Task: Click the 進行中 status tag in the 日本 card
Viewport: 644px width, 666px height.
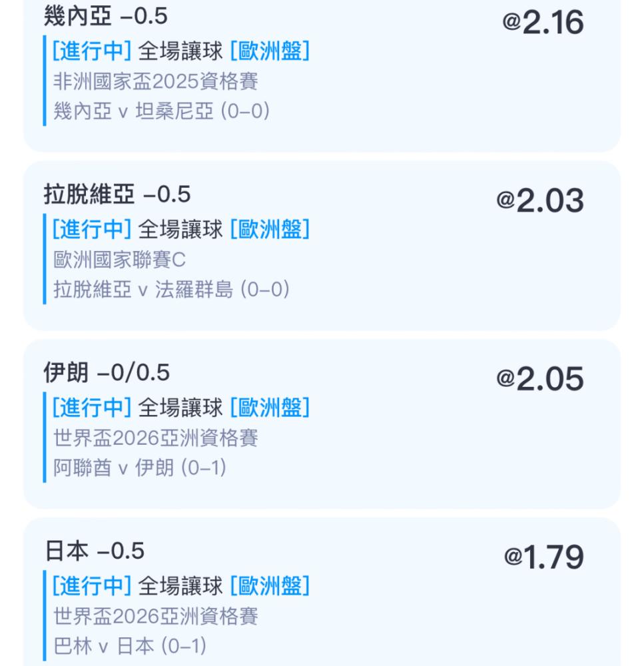Action: 92,586
